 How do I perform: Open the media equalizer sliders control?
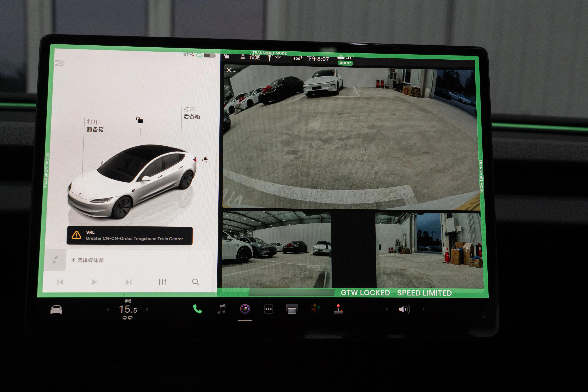click(x=162, y=282)
